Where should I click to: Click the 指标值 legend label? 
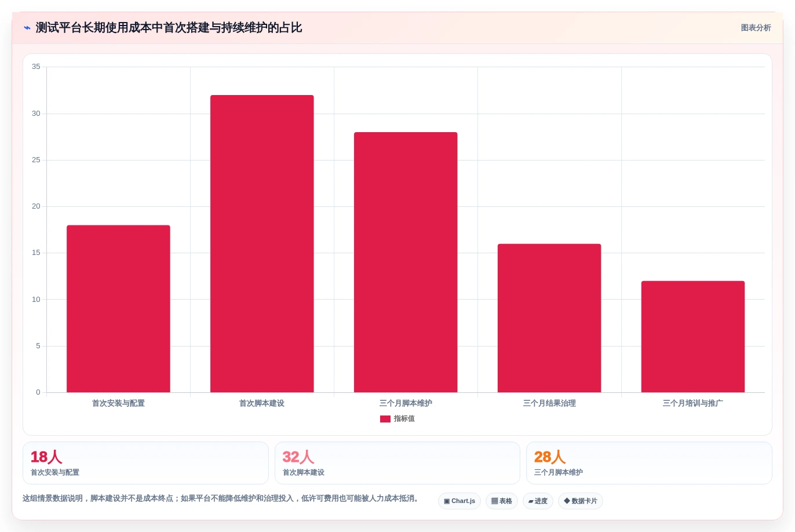click(x=404, y=418)
